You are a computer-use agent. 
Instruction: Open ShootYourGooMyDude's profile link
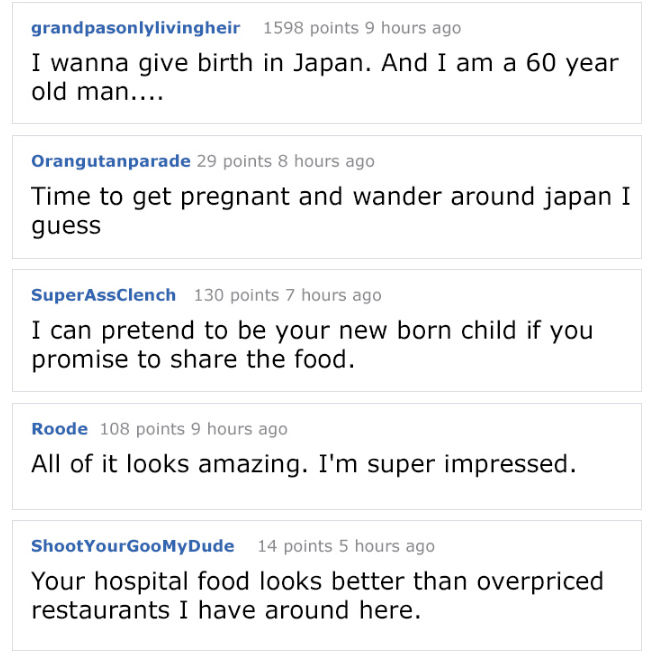pyautogui.click(x=133, y=546)
